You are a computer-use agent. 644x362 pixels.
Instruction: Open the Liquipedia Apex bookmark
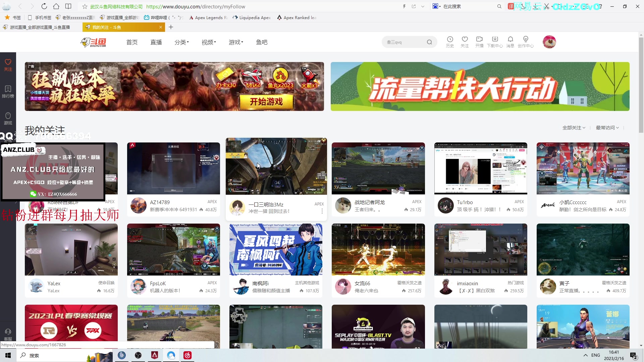tap(252, 17)
